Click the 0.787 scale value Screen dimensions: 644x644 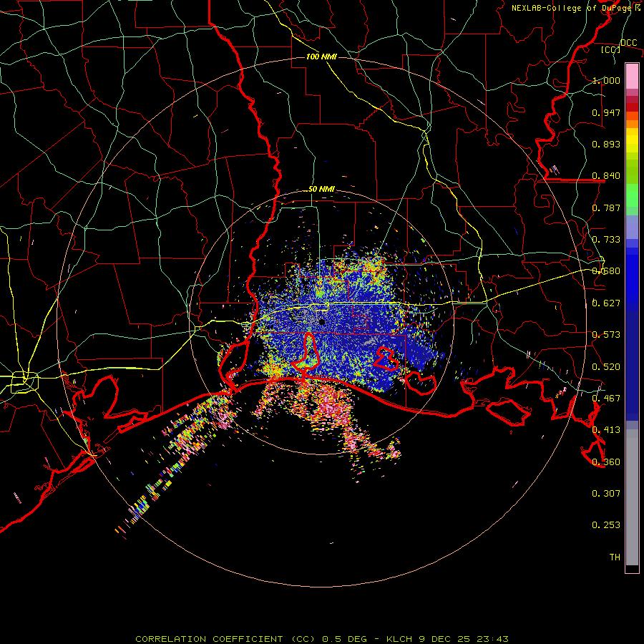pos(606,208)
